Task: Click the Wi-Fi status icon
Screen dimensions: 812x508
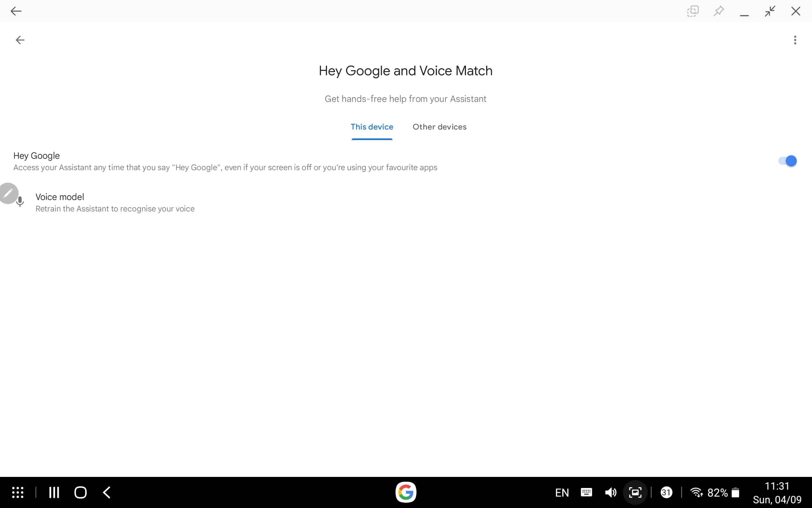Action: click(697, 492)
